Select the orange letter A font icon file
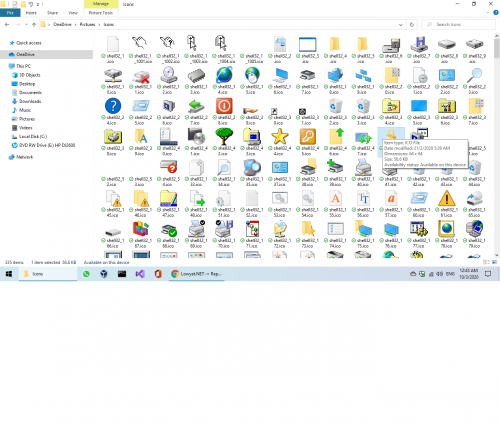 pos(335,204)
